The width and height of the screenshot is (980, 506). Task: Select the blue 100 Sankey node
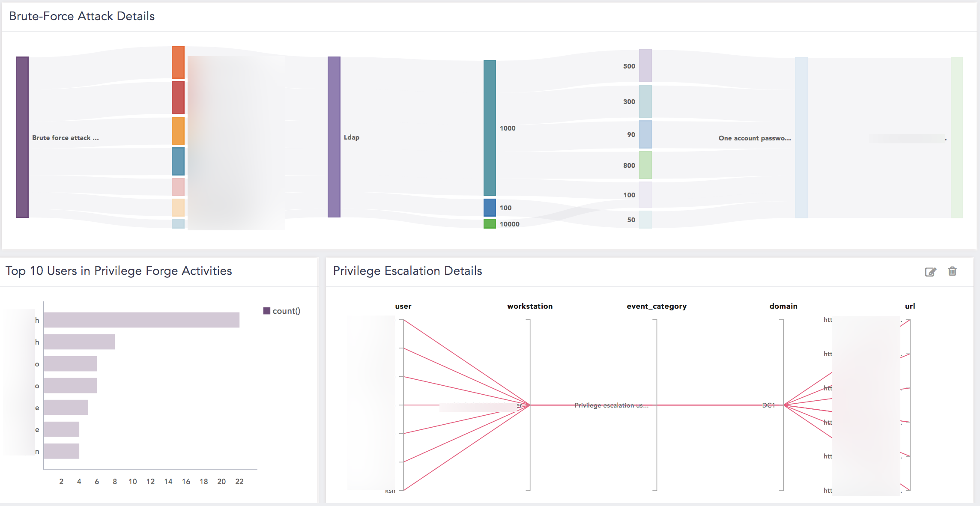490,208
